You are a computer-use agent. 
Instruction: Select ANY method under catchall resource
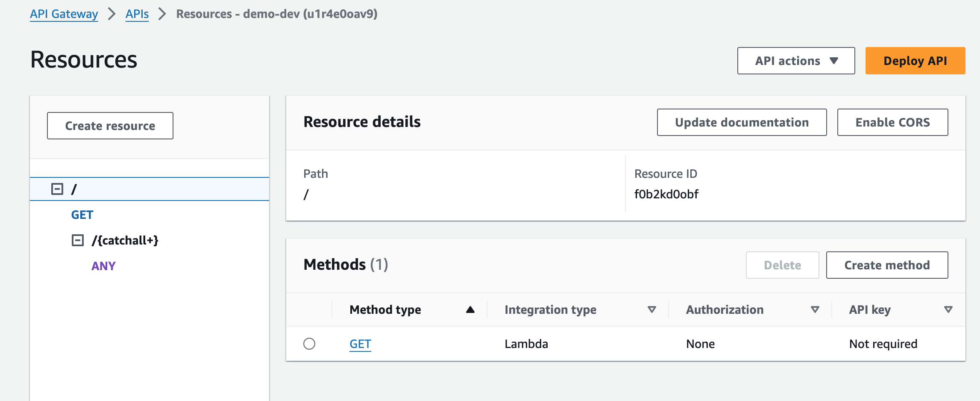pyautogui.click(x=103, y=266)
